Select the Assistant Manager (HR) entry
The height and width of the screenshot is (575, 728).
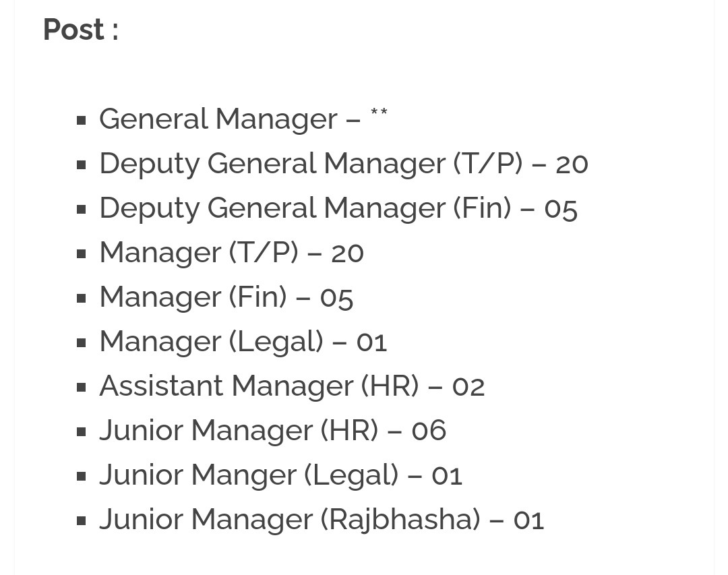(292, 386)
